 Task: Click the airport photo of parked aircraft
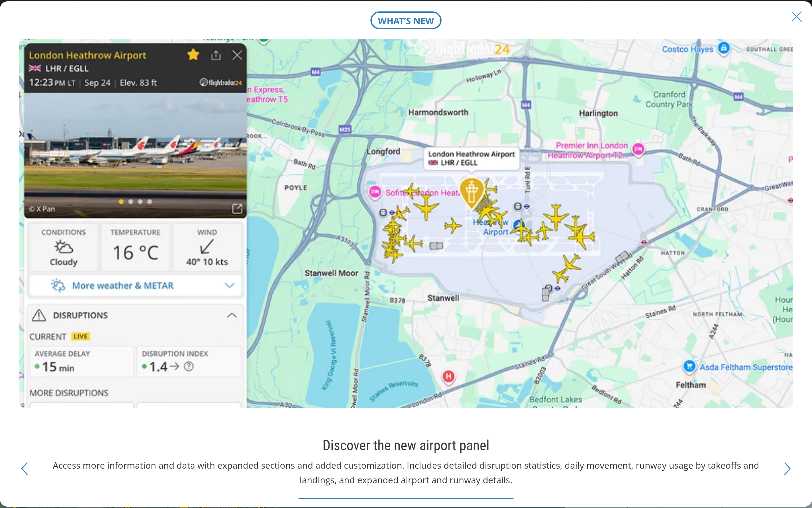135,155
